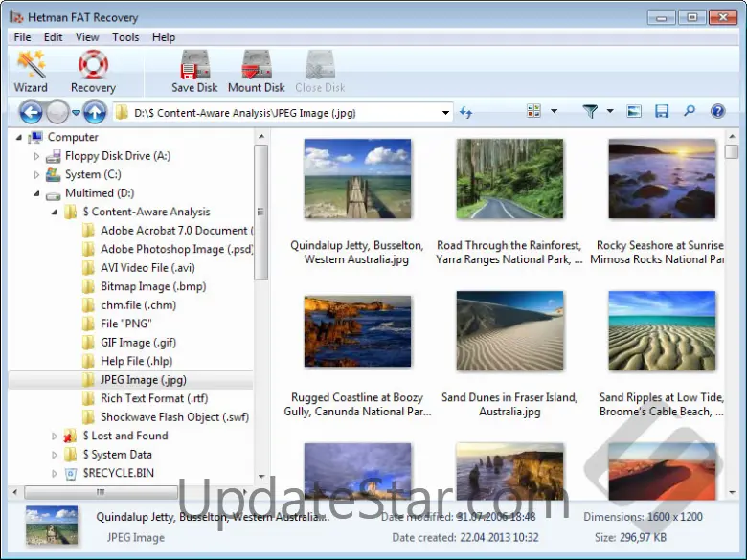
Task: Select Shockwave Flash Object (.swf) folder
Action: click(x=166, y=417)
